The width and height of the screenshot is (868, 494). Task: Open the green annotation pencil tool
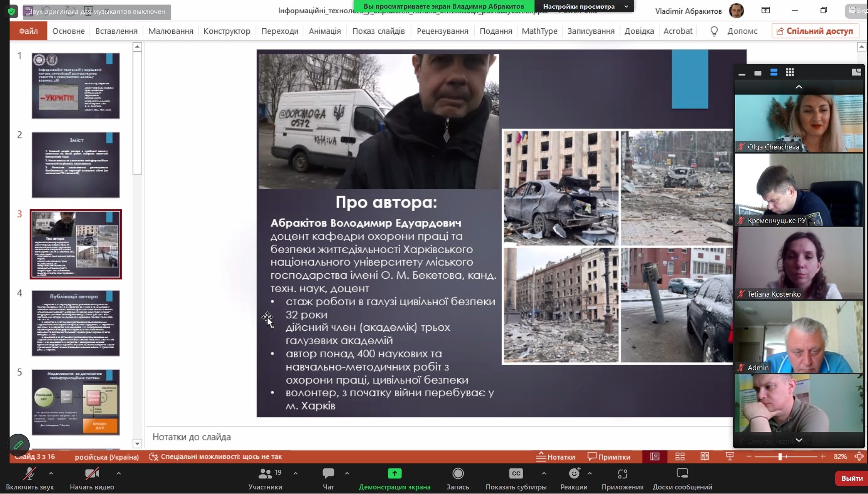[19, 444]
